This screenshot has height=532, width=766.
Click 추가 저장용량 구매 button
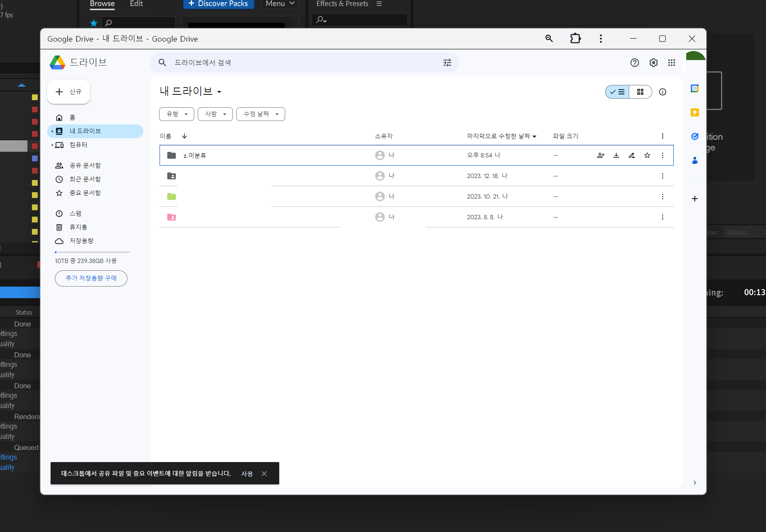[x=91, y=278]
